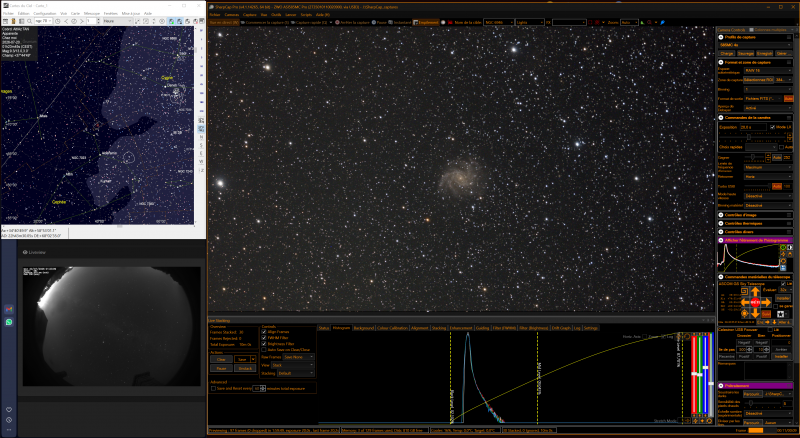Click Empilement live stack toolbar button

pos(426,22)
